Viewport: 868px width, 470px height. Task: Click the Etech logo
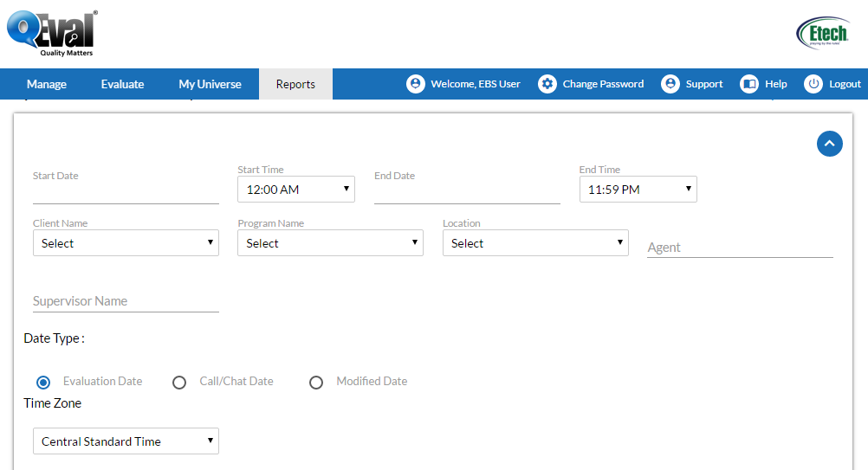click(822, 33)
